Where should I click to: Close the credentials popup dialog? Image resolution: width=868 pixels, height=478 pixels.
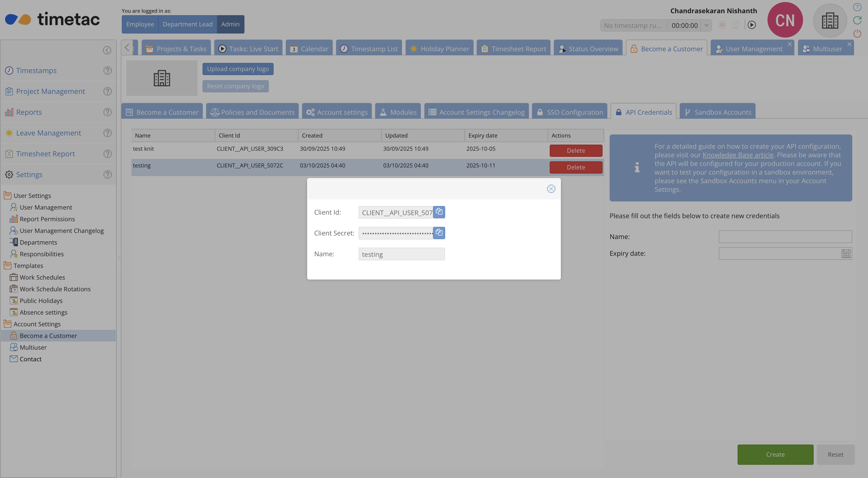click(x=551, y=189)
